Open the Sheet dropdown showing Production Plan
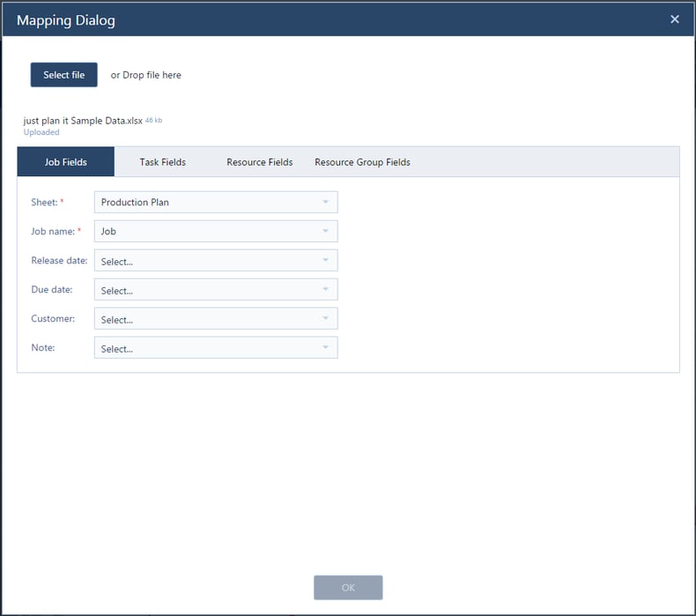The width and height of the screenshot is (696, 616). pos(207,202)
